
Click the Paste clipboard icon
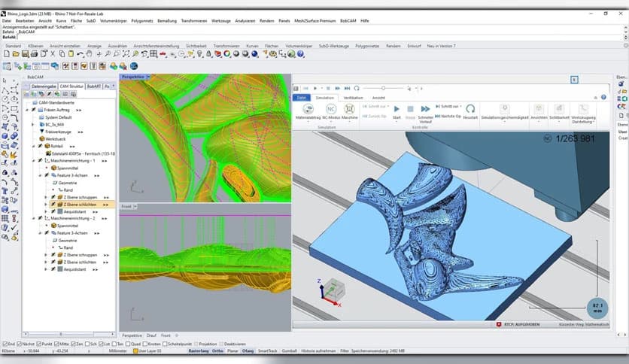tap(71, 53)
